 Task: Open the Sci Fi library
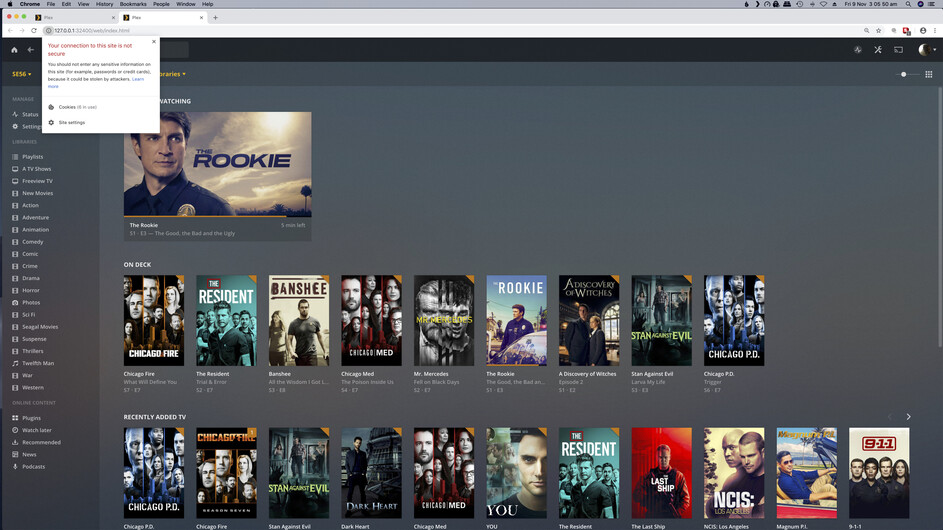28,315
